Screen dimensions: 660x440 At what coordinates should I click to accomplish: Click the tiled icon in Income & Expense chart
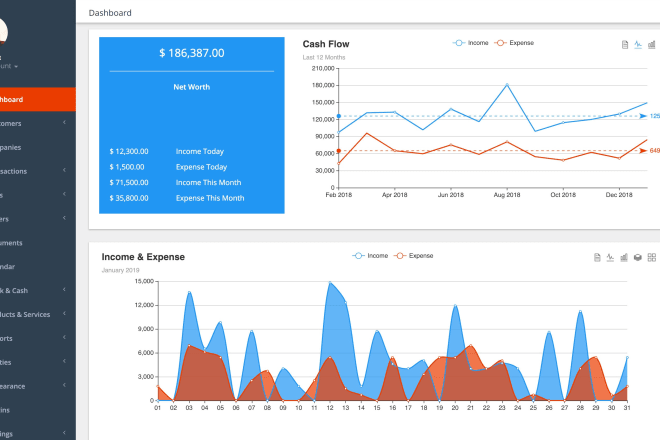coord(652,258)
